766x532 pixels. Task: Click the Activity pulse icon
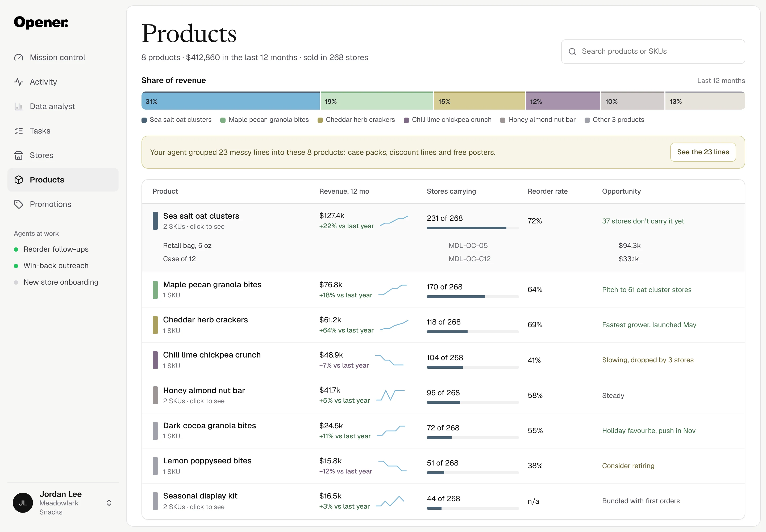click(x=19, y=82)
